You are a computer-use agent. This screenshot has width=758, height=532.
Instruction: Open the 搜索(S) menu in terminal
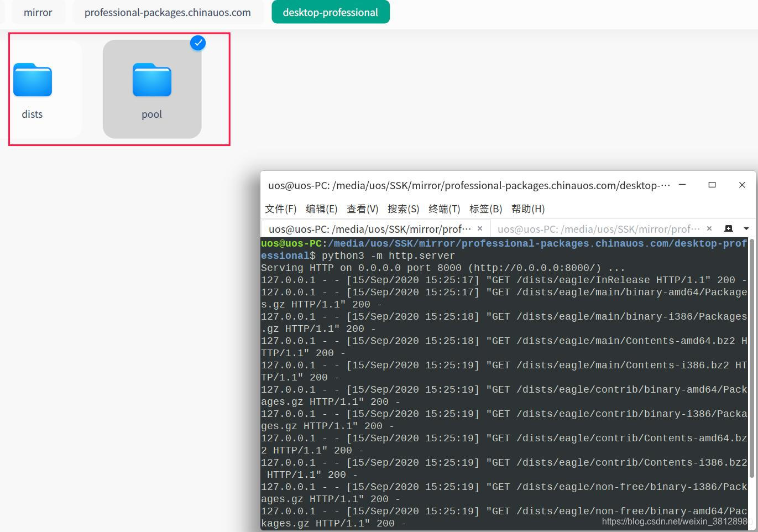pos(404,208)
